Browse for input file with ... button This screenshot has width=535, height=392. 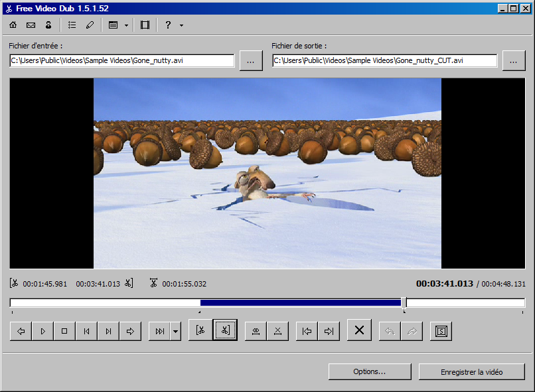coord(251,61)
